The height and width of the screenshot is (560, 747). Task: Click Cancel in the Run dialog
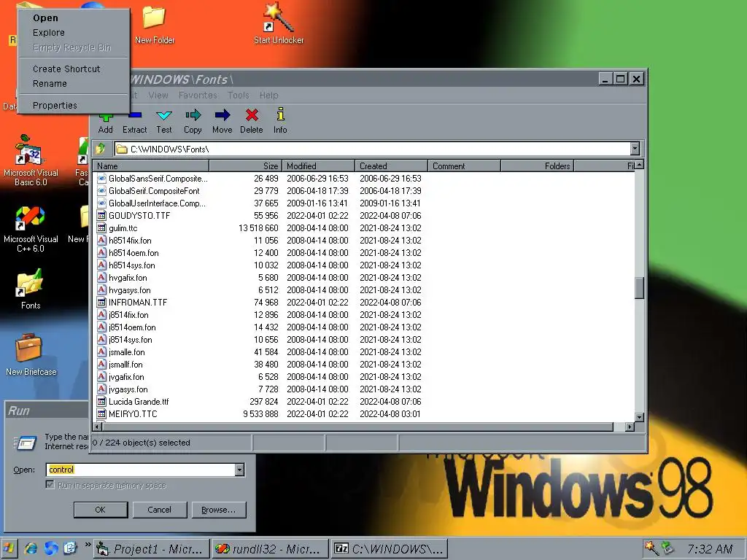(x=159, y=510)
